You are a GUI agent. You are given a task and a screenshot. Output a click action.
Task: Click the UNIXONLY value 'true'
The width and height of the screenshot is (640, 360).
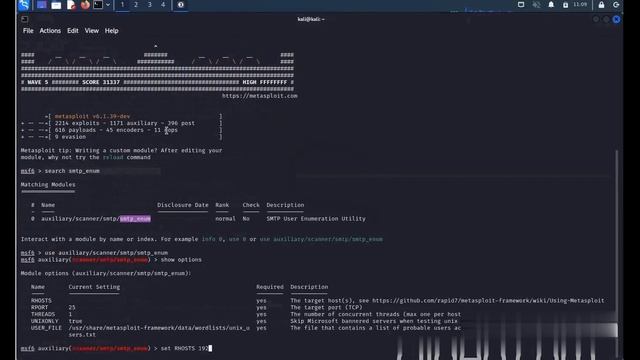pyautogui.click(x=75, y=321)
